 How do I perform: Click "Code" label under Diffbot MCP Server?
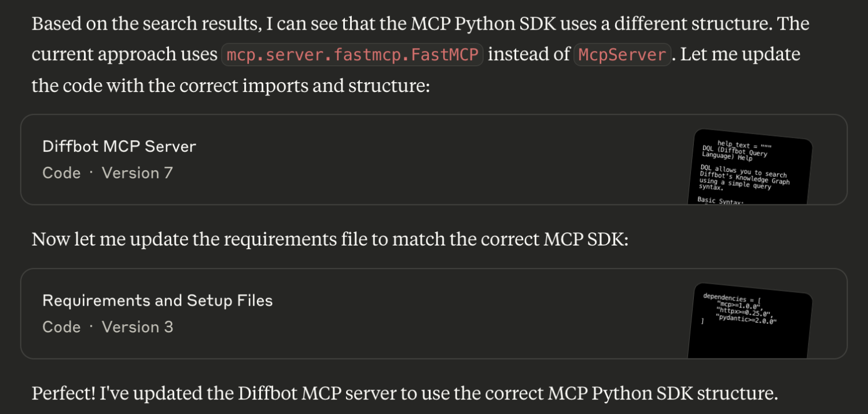[61, 173]
